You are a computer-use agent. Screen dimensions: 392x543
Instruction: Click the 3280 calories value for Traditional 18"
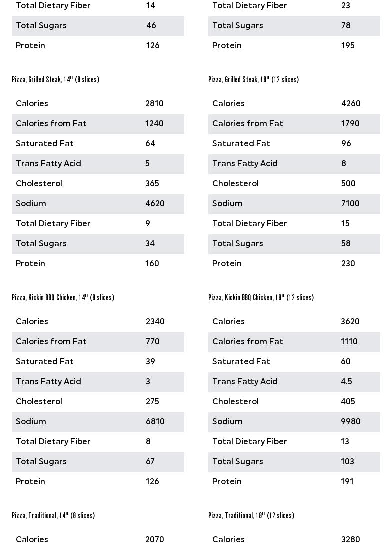tap(351, 539)
